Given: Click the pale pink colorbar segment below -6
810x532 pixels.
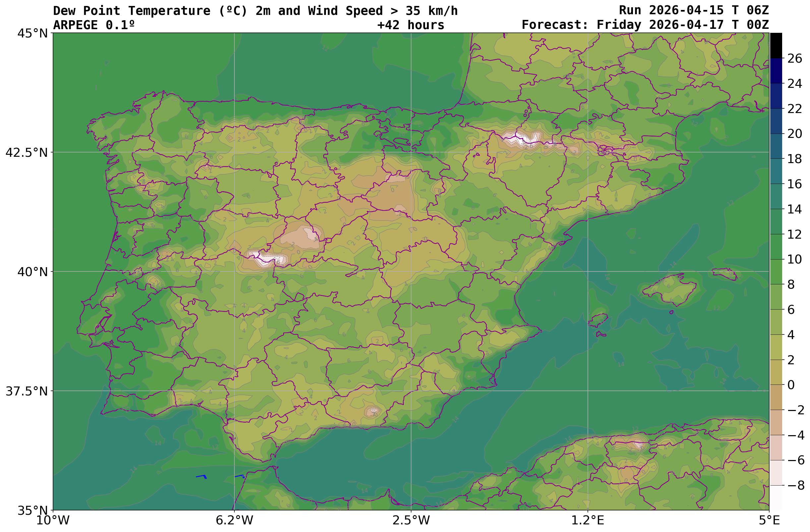Looking at the screenshot, I should [776, 472].
